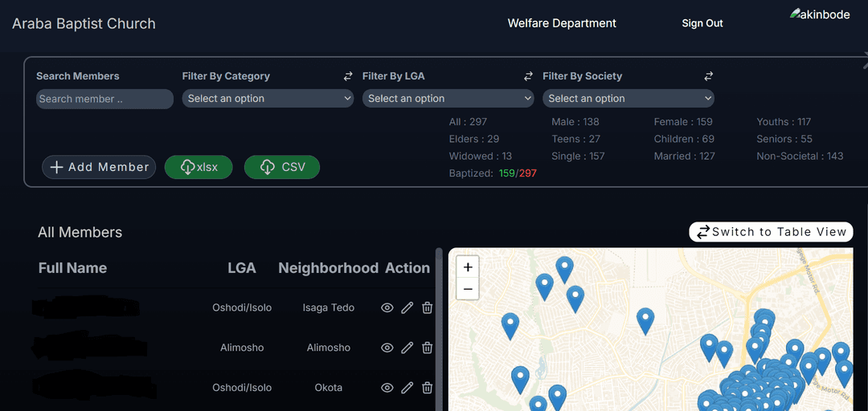Viewport: 868px width, 411px height.
Task: Click the swap icon beside Filter By Category
Action: tap(348, 76)
